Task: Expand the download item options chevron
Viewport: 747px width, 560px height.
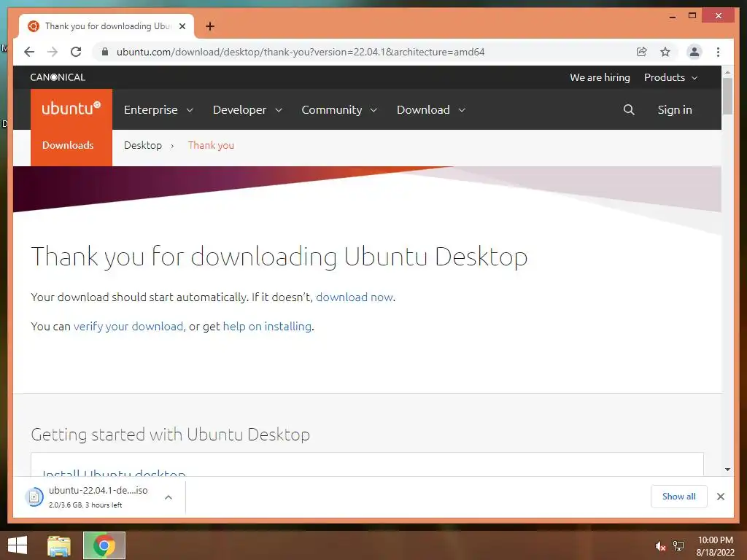Action: click(169, 497)
